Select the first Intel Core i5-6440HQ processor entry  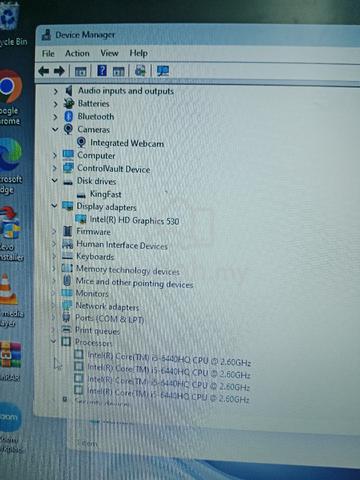pos(169,359)
